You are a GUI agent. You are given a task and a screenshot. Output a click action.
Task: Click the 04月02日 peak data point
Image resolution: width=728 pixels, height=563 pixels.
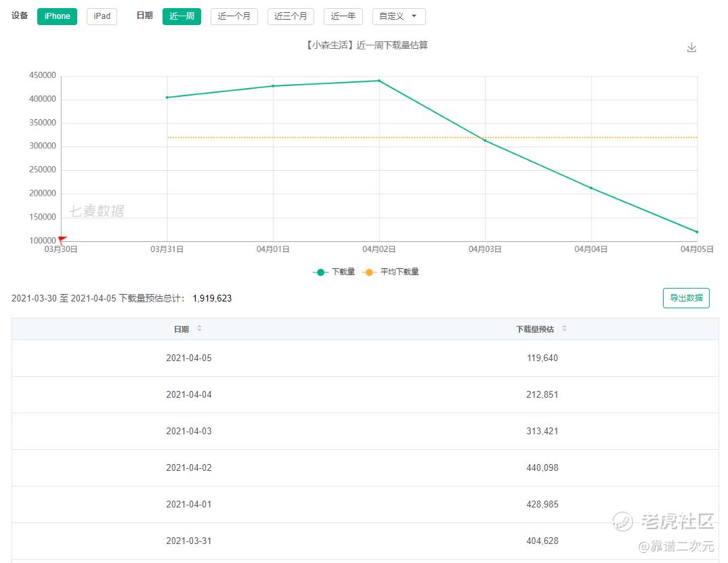379,81
